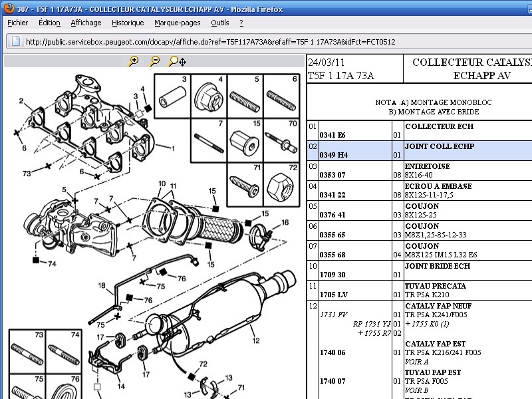Click GOUJON in the 0355 68 row
This screenshot has width=532, height=399.
coord(422,246)
